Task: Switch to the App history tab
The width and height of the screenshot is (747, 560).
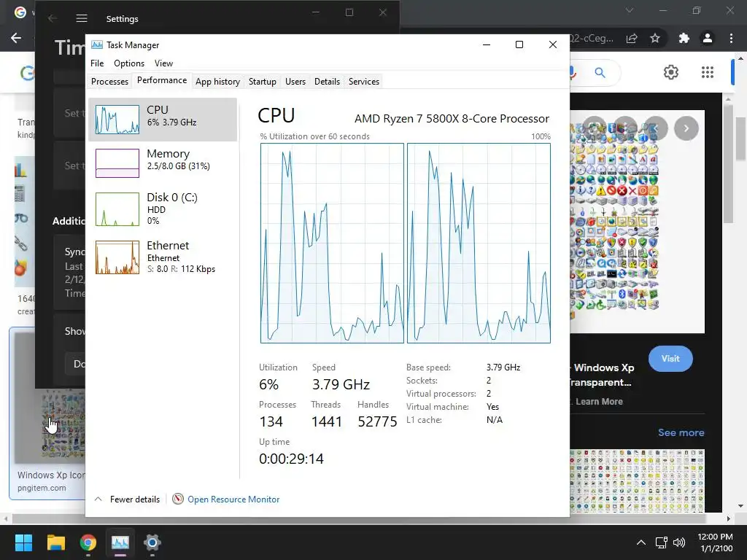Action: (217, 82)
